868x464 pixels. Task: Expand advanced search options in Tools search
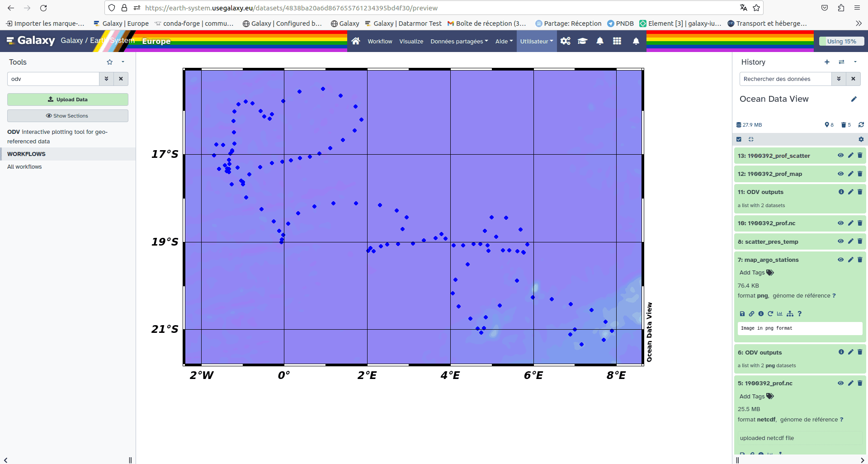(106, 79)
